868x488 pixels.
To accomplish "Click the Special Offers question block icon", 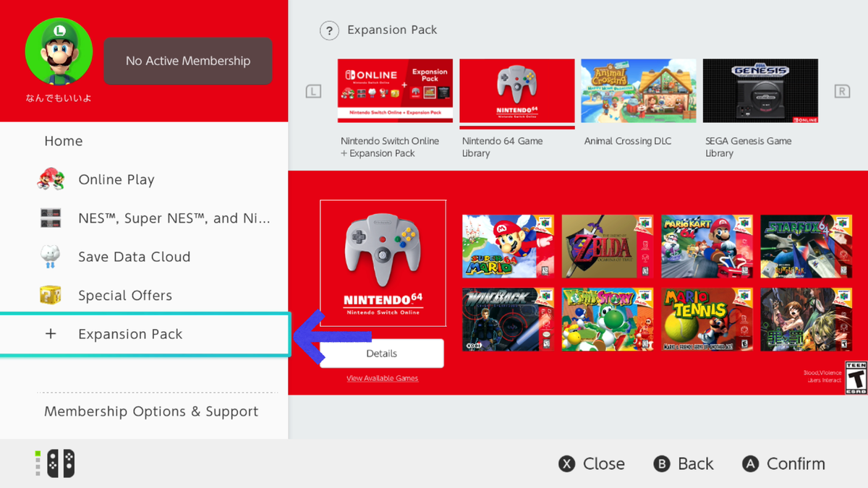I will 51,295.
